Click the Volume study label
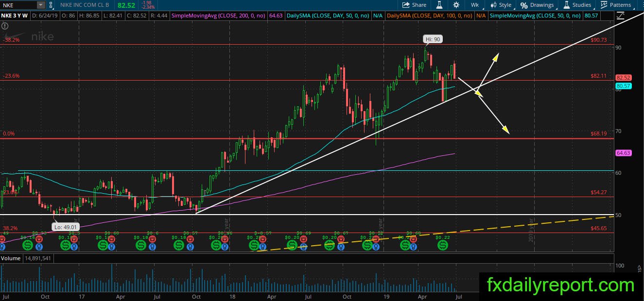This screenshot has width=644, height=301. point(11,258)
